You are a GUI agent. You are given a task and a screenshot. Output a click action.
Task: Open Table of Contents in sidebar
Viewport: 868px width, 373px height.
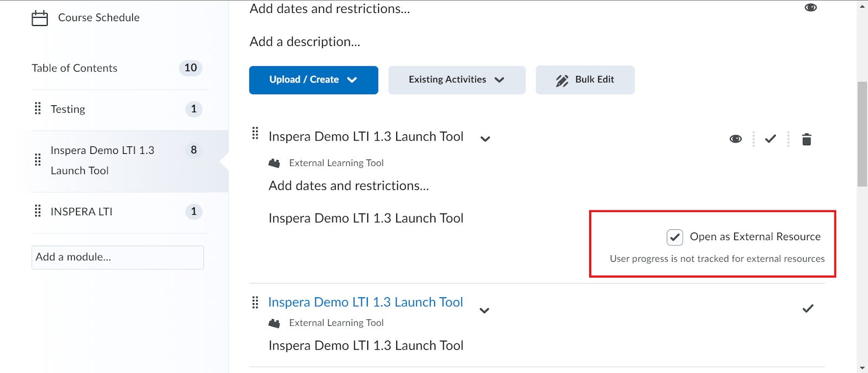click(x=74, y=68)
